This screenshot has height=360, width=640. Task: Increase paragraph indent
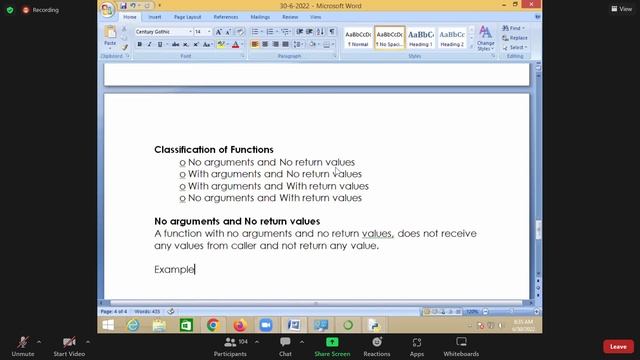point(310,32)
